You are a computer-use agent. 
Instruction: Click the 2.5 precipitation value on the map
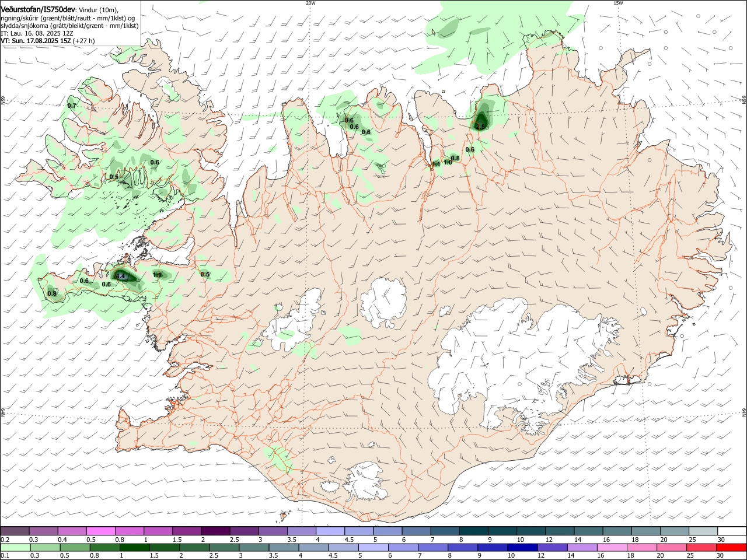coord(480,126)
